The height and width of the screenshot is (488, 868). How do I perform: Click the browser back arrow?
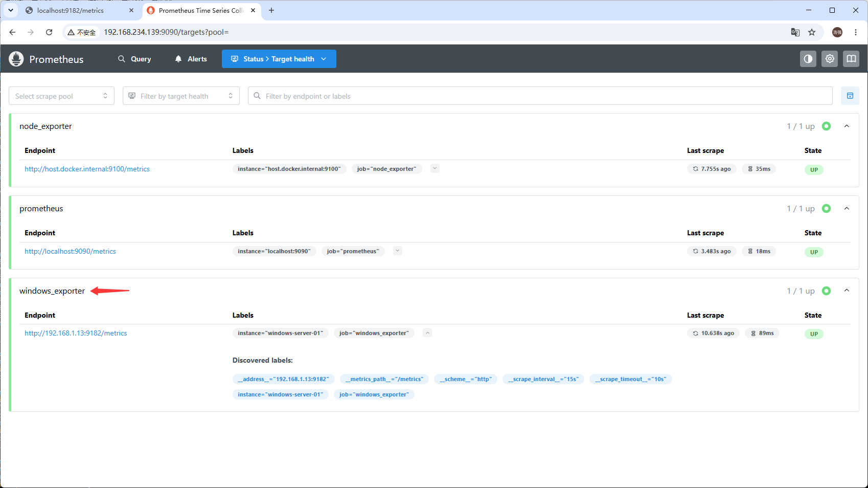coord(12,32)
